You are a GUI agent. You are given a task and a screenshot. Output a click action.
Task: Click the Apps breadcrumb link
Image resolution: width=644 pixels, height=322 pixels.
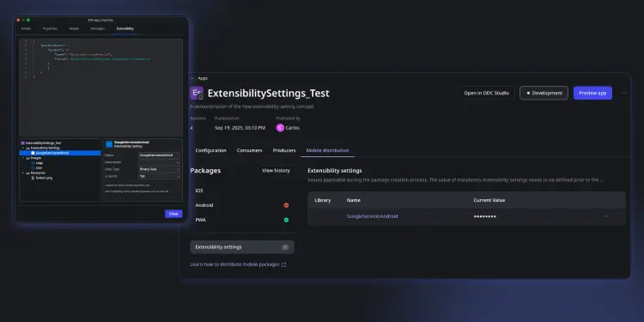pyautogui.click(x=203, y=78)
